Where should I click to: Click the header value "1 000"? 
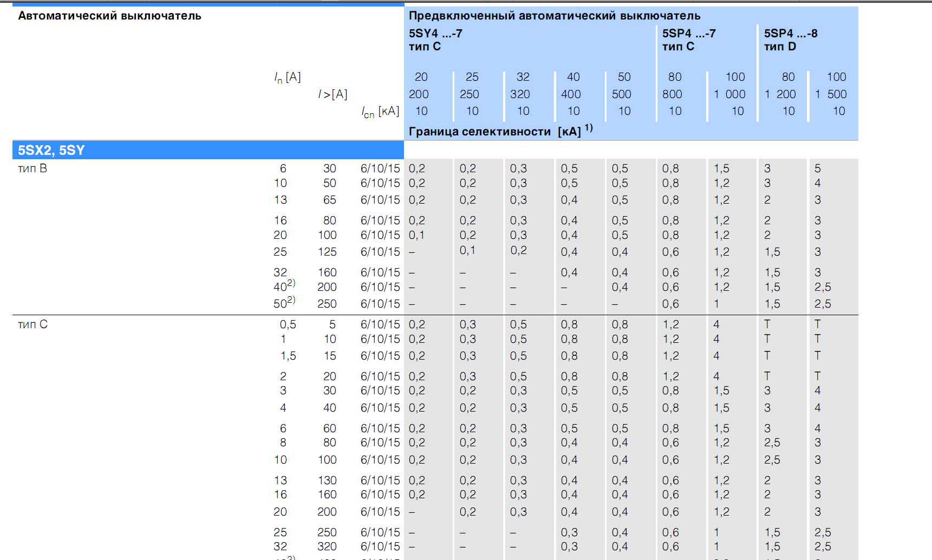pyautogui.click(x=729, y=94)
